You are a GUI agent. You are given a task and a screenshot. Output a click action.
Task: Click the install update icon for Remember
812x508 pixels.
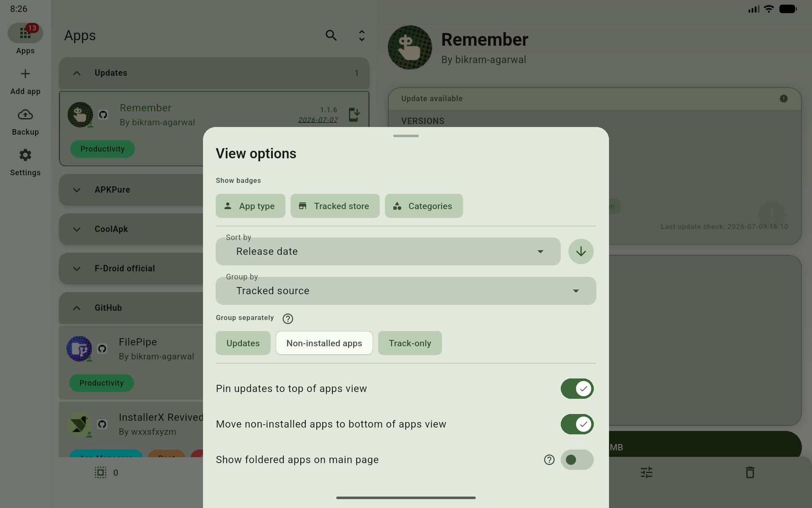[x=354, y=115]
